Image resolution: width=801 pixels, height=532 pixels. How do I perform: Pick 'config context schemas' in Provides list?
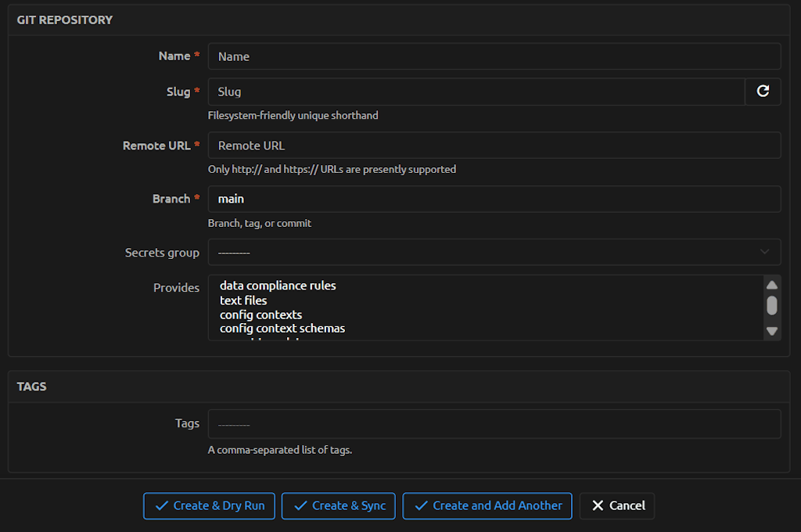(x=282, y=329)
